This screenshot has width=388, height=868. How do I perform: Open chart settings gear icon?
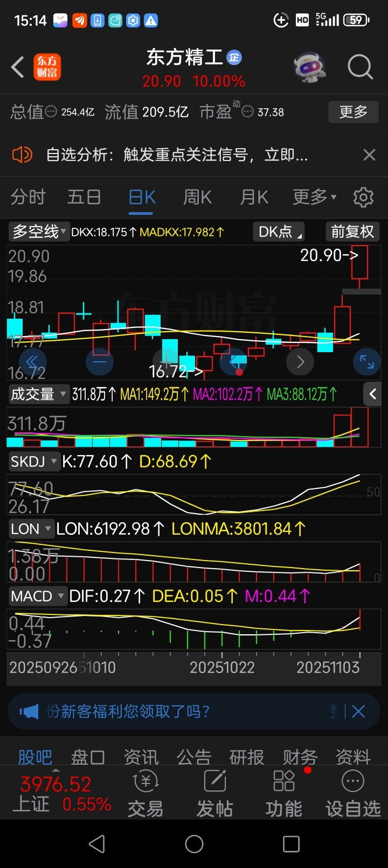coord(363,198)
